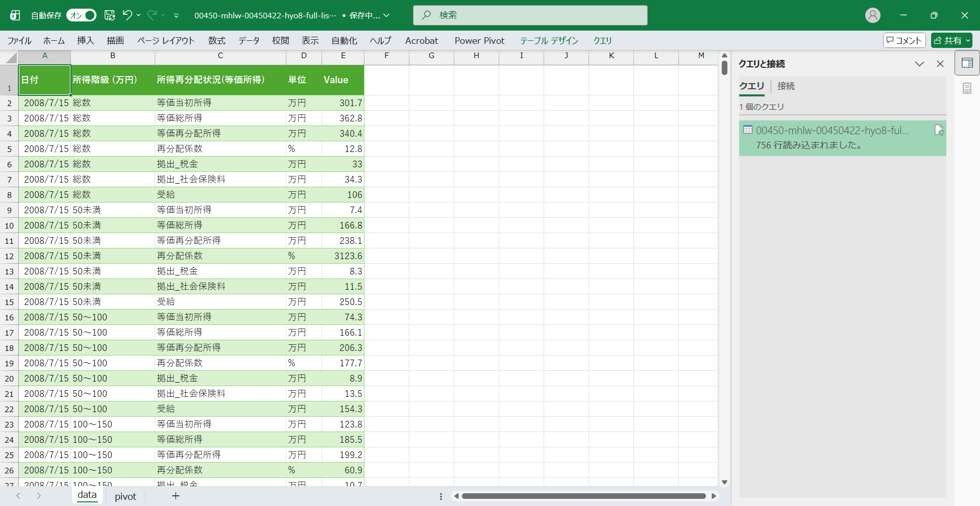Click the select-all corner triangle of grid
The height and width of the screenshot is (506, 980).
click(x=11, y=58)
